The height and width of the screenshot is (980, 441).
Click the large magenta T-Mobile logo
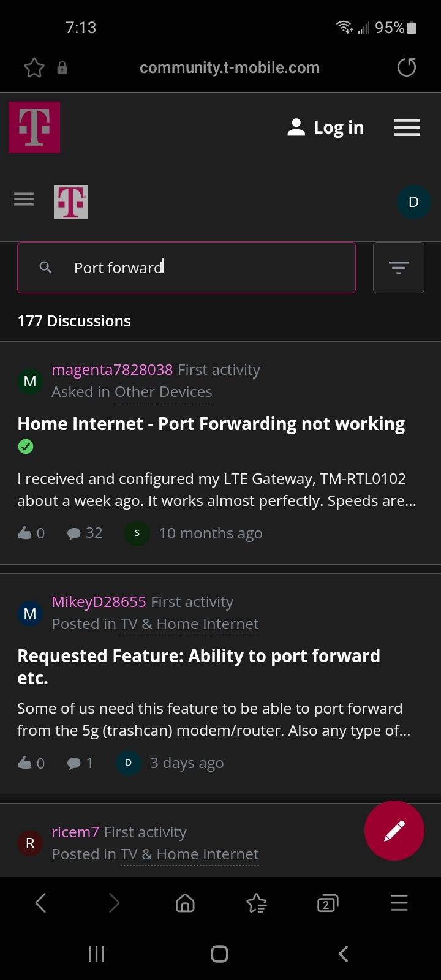point(34,127)
